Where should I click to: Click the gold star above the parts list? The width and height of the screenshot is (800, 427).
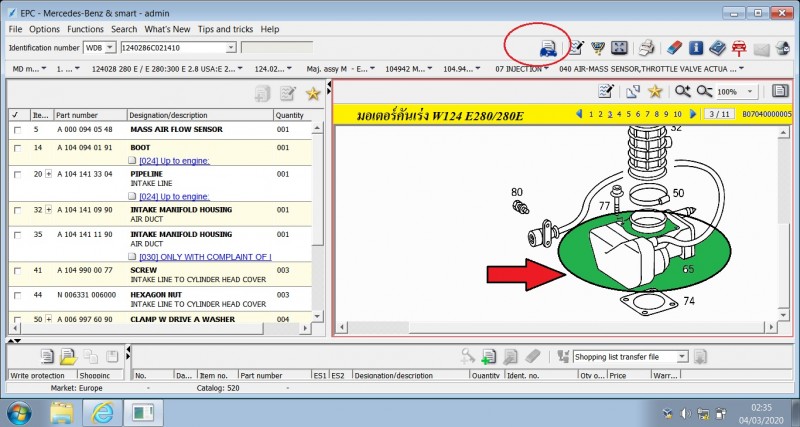(x=312, y=93)
